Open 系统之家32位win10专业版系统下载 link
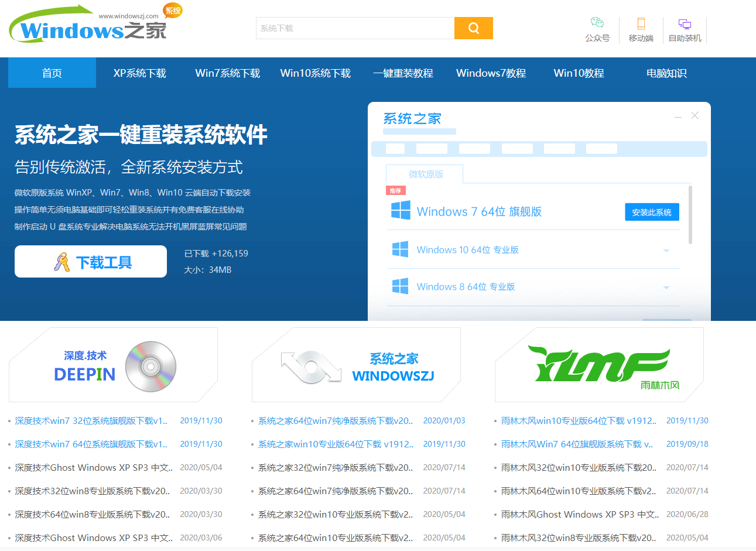 click(x=336, y=514)
